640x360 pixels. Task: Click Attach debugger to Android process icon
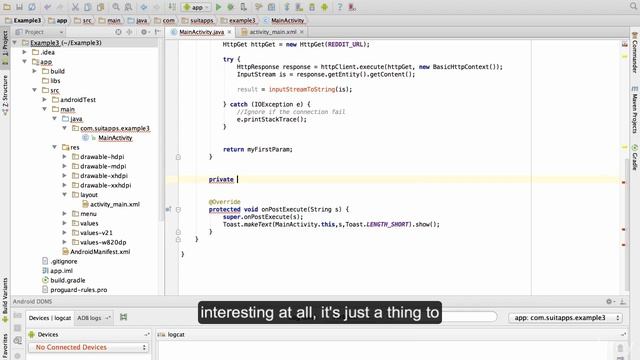[243, 7]
